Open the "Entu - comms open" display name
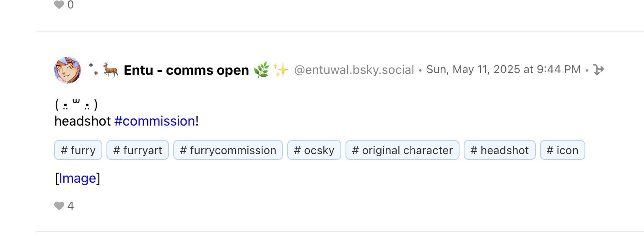The width and height of the screenshot is (644, 252). coord(186,70)
